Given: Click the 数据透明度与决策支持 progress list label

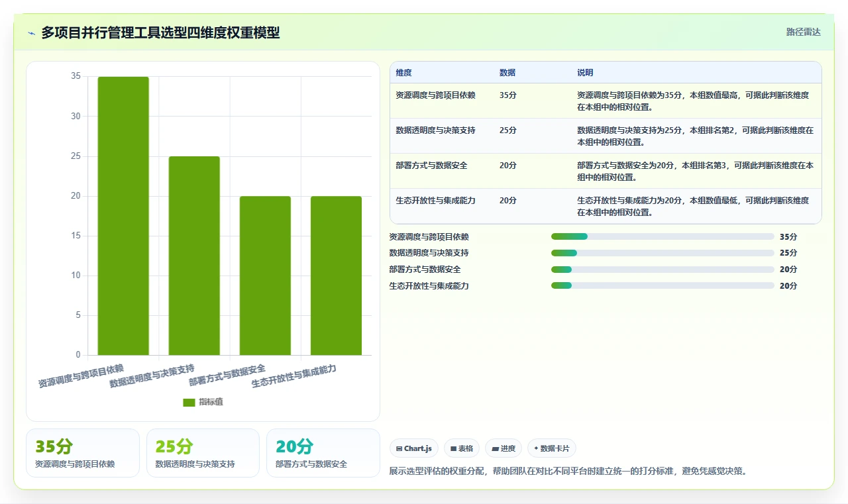Looking at the screenshot, I should (x=429, y=253).
